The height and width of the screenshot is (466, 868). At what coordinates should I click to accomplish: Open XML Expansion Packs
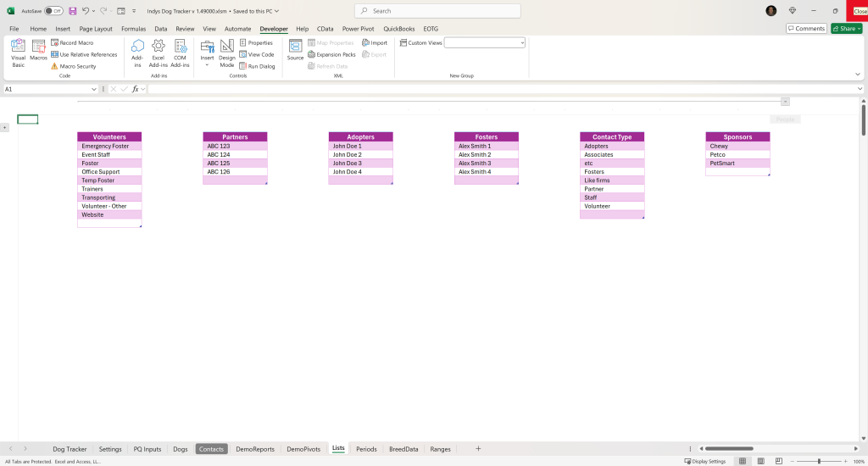click(331, 54)
